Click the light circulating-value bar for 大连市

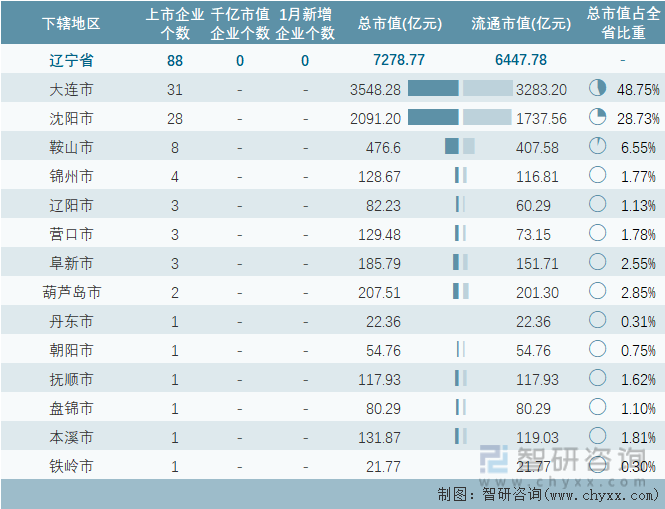[488, 88]
